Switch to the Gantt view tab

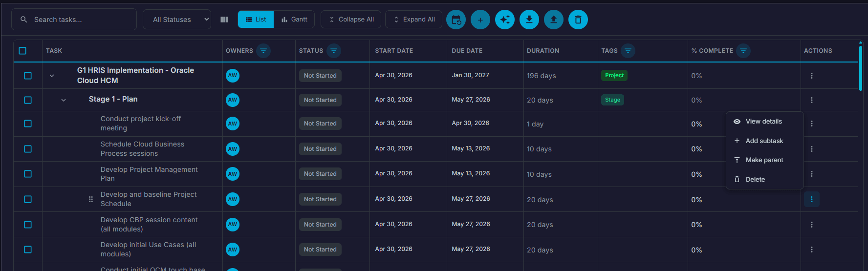coord(294,20)
